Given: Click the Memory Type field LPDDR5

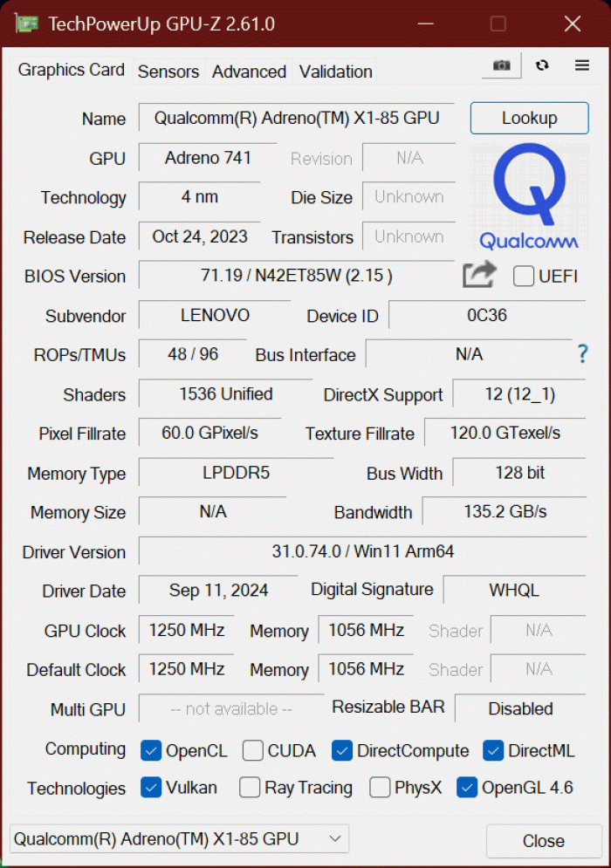Looking at the screenshot, I should tap(236, 472).
